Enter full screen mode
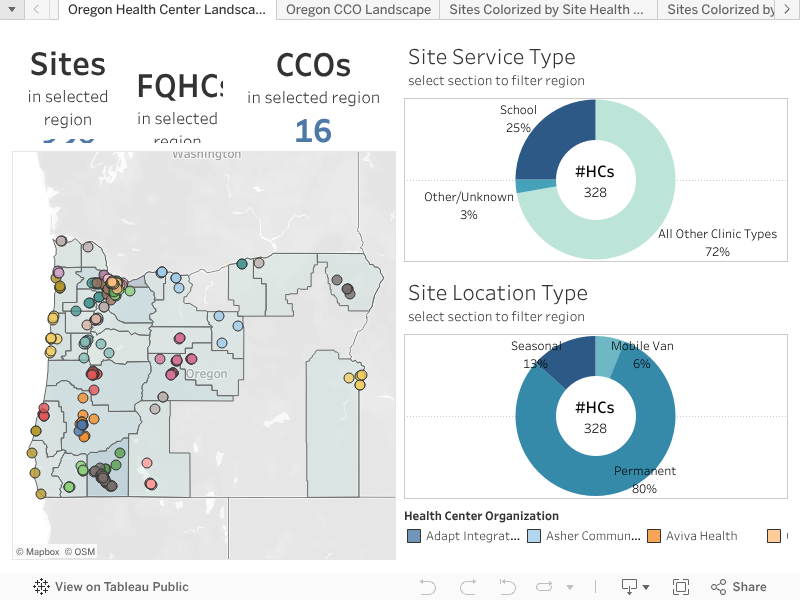This screenshot has height=600, width=800. point(681,587)
